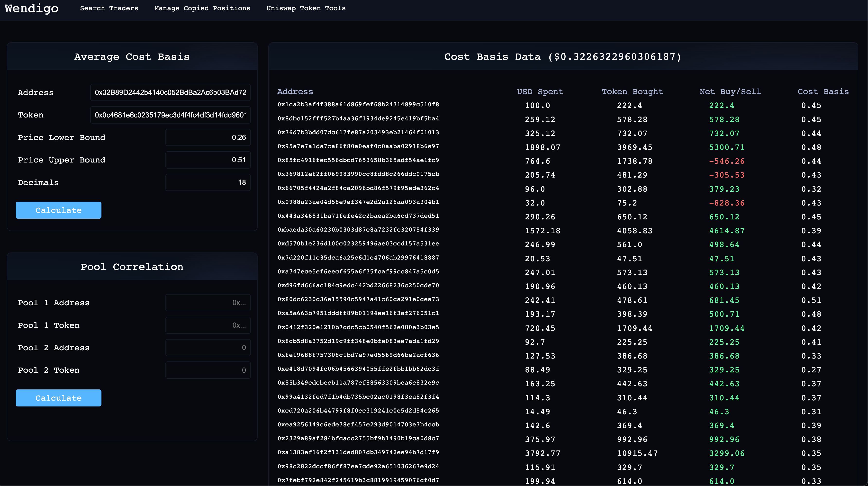868x486 pixels.
Task: Select address 0x0988a23ae04d58e9ef347e2d2a126aa093a304b1
Action: 358,202
